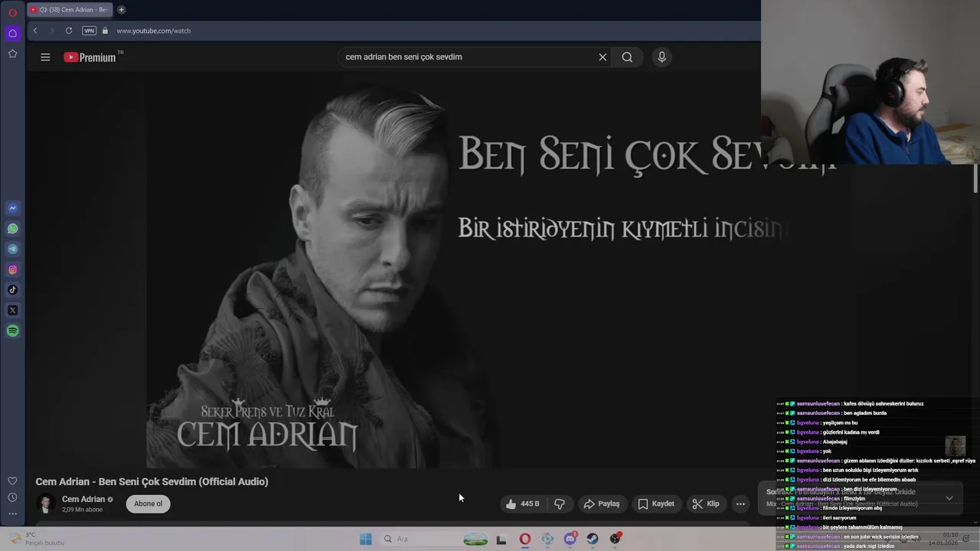Viewport: 980px width, 551px height.
Task: Open X (Twitter) from the Opera sidebar
Action: 12,310
